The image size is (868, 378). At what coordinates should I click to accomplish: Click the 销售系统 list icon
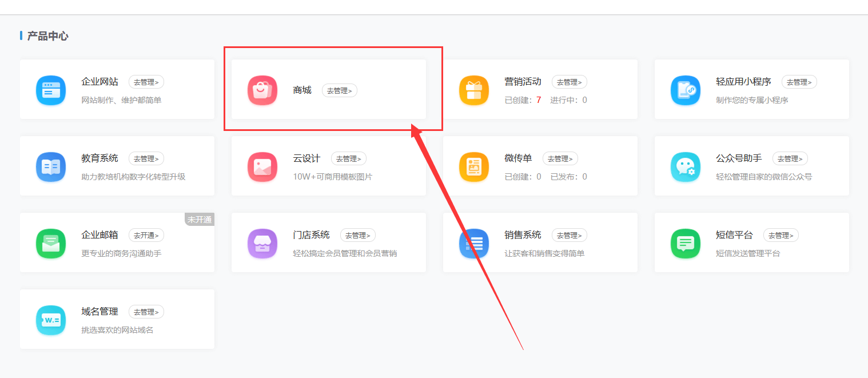[x=474, y=244]
